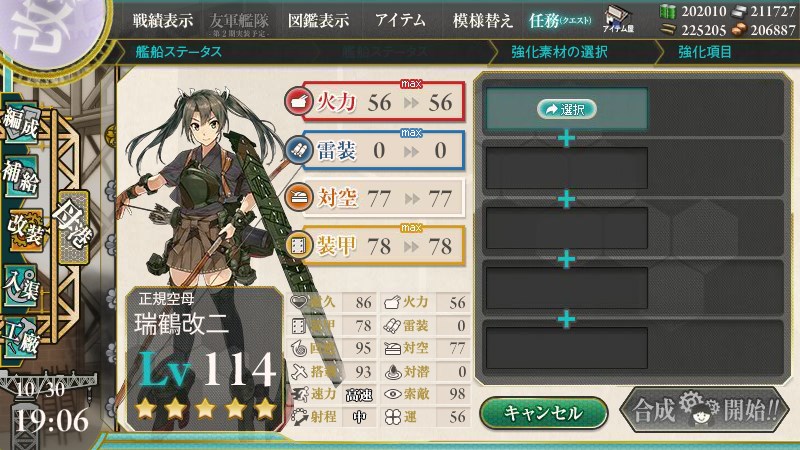Screen dimensions: 800x450
Task: Go to 強化素材の選択 step tab
Action: [559, 52]
